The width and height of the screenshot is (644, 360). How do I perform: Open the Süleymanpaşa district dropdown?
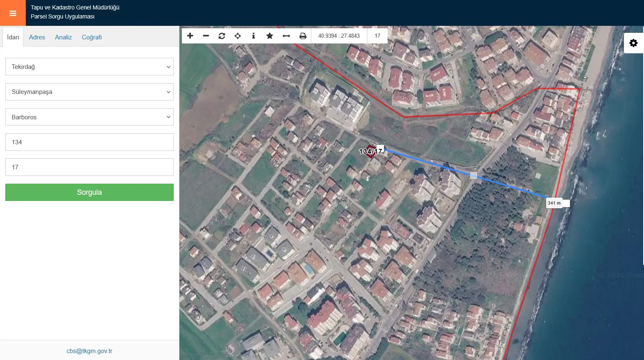coord(89,92)
